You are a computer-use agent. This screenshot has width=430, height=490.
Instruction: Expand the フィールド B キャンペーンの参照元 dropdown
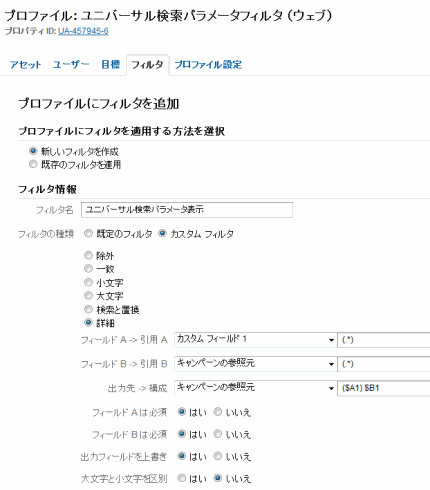[x=255, y=364]
